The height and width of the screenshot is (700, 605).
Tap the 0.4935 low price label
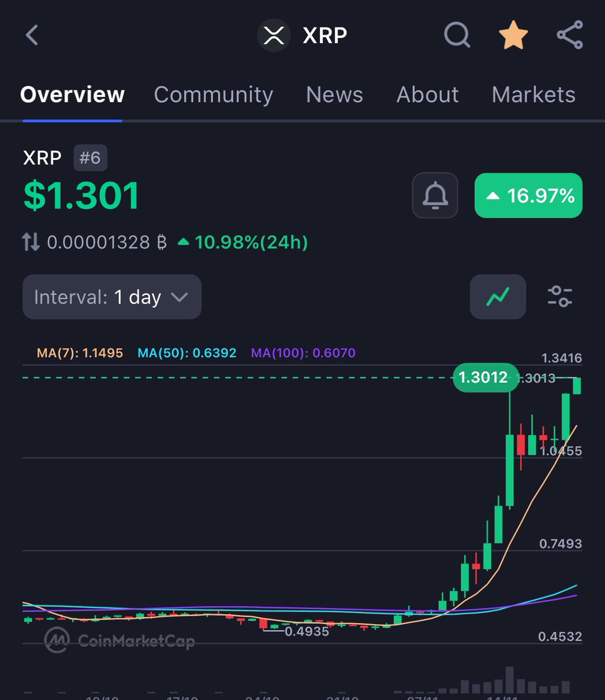307,631
